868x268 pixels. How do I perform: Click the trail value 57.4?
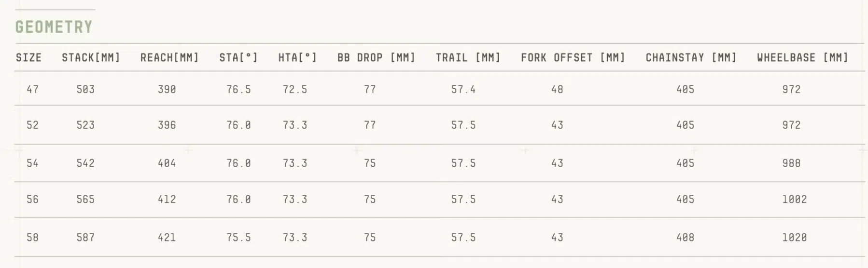coord(463,90)
